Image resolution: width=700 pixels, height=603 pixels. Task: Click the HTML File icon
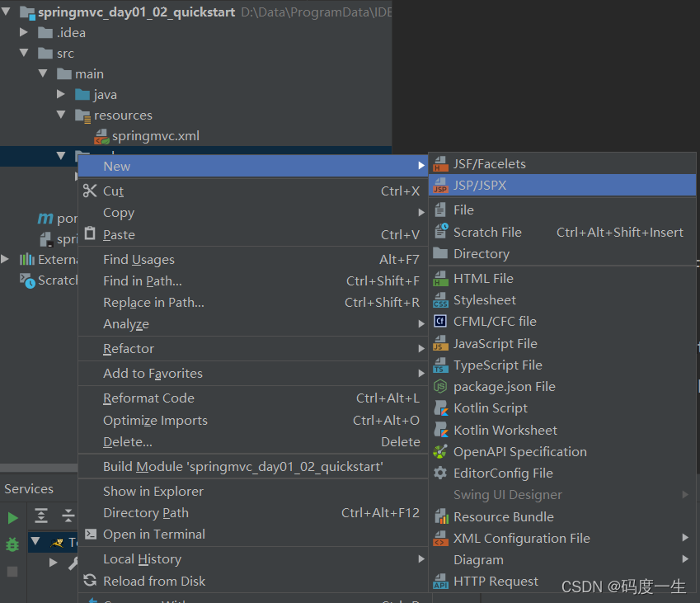click(440, 279)
